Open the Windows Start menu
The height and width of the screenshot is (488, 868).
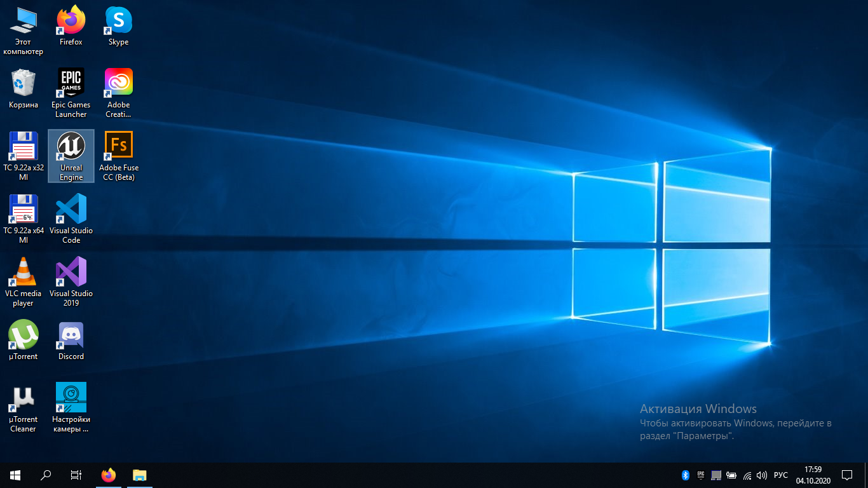(15, 475)
